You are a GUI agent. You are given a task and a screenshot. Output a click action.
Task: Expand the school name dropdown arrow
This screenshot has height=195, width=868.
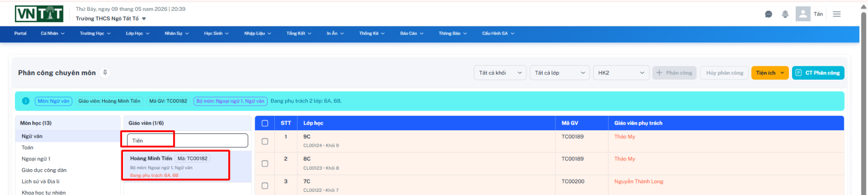144,19
